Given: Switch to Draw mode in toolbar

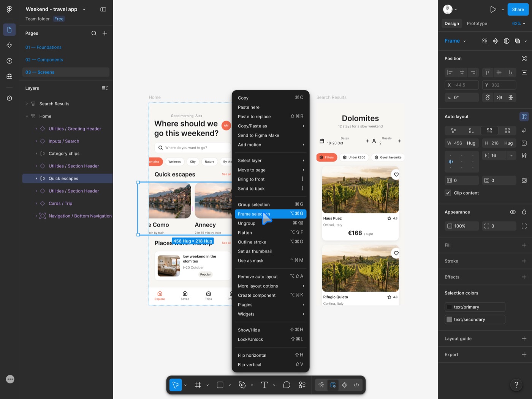Looking at the screenshot, I should [321, 385].
